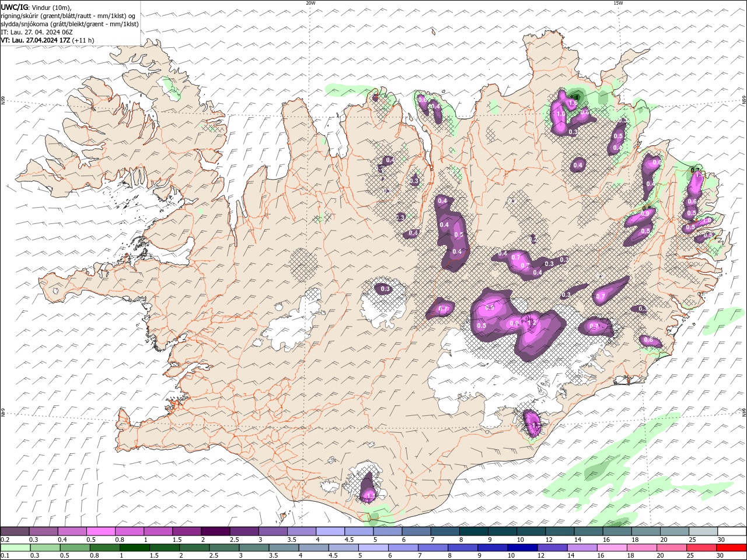This screenshot has width=747, height=560.
Task: Click the '20W' longitude label
Action: point(310,3)
